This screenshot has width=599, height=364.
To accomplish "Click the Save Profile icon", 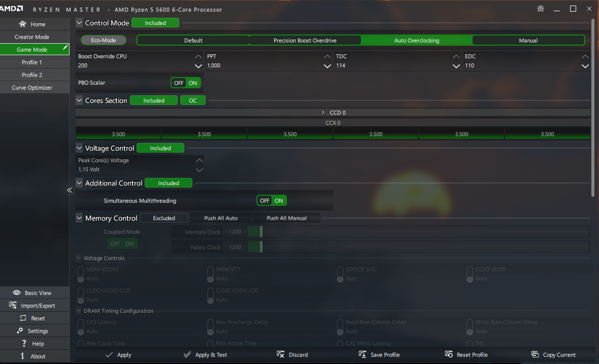I will click(x=362, y=354).
